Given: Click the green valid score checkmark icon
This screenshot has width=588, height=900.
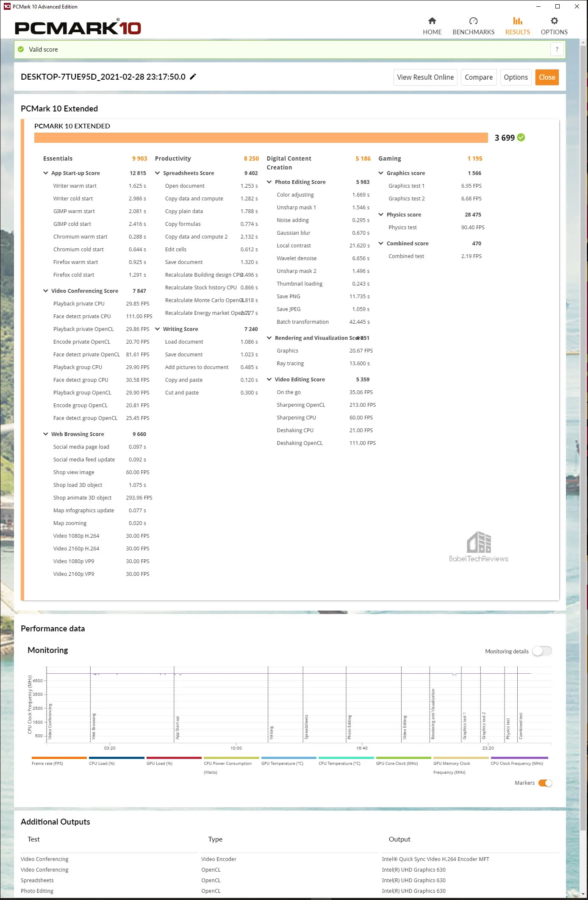Looking at the screenshot, I should coord(21,49).
